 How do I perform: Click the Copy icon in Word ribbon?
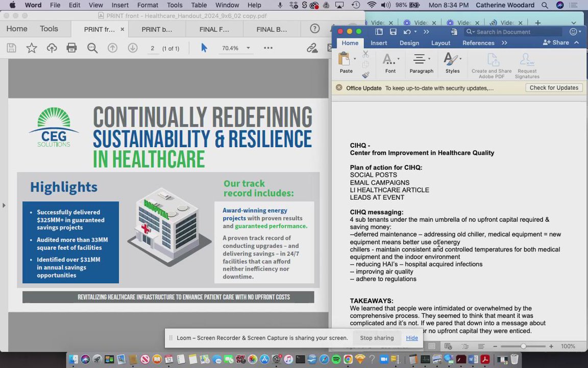(365, 64)
